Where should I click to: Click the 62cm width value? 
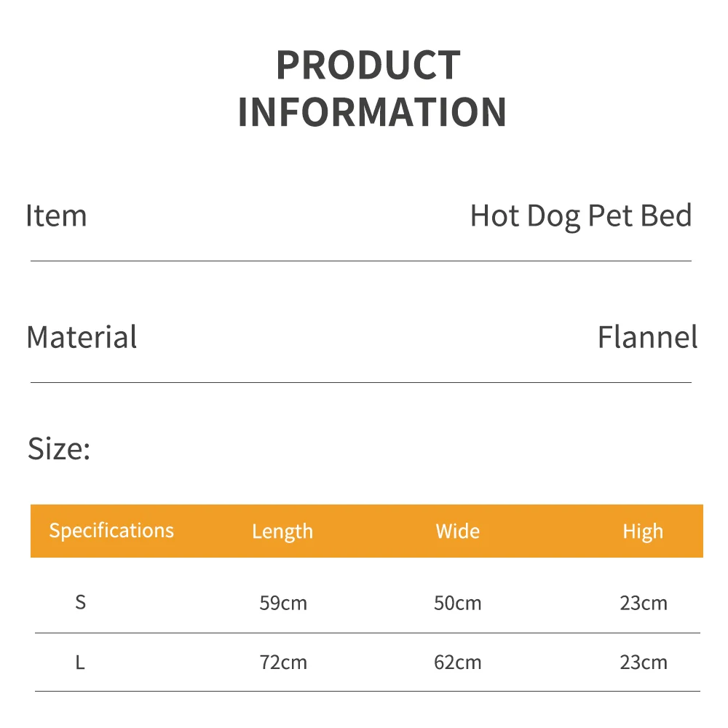point(458,663)
